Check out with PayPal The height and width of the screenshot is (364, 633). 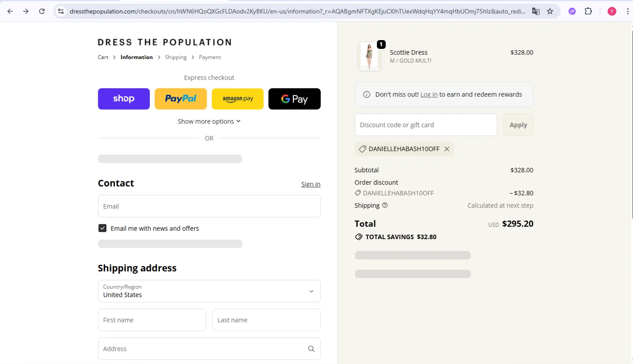[x=181, y=99]
